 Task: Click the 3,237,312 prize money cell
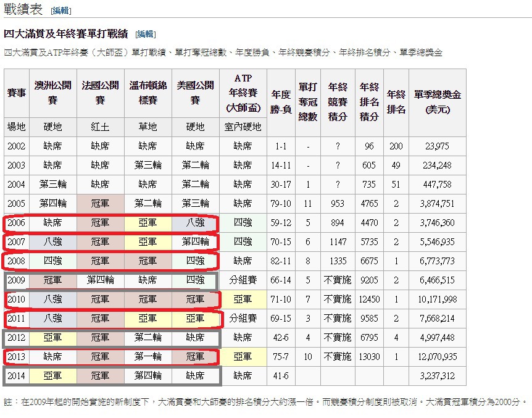438,375
